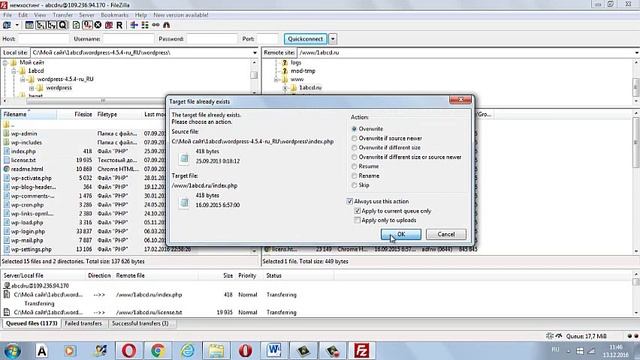
Task: Cancel current operation toolbar icon
Action: 98,25
